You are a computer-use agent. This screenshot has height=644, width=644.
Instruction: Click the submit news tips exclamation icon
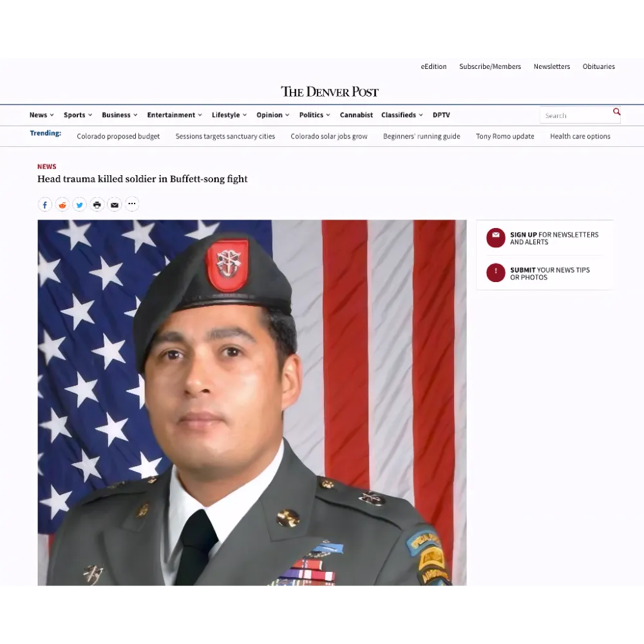pos(495,273)
